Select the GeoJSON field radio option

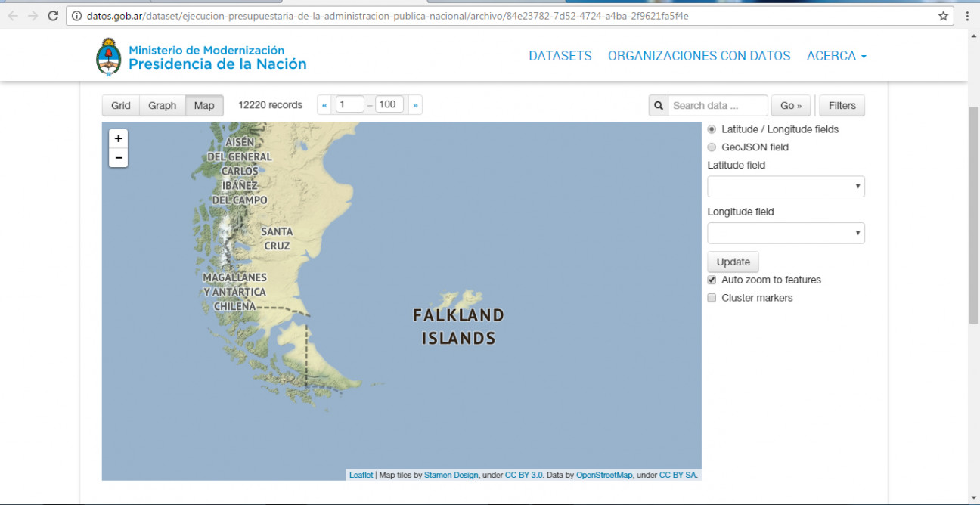pyautogui.click(x=712, y=147)
